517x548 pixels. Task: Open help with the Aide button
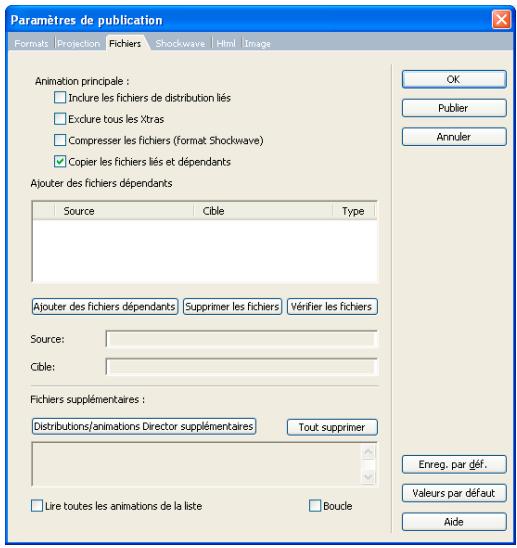454,522
